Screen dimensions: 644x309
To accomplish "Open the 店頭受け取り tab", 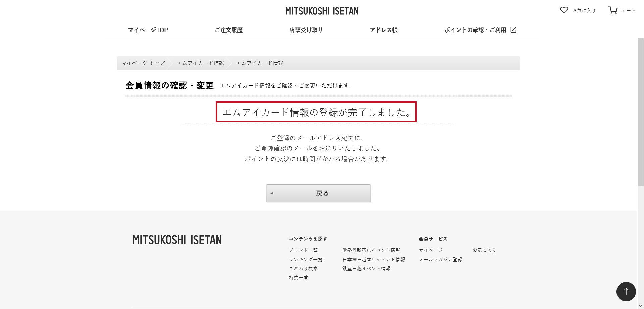I will point(306,30).
